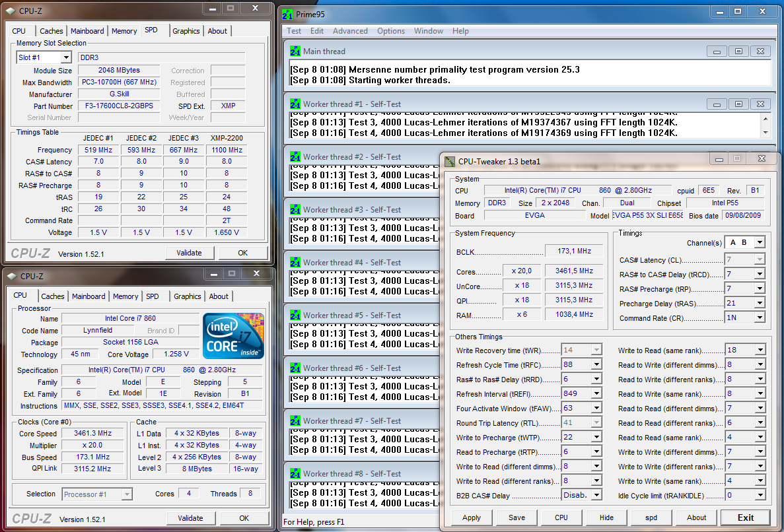This screenshot has height=532, width=784.
Task: Open Write to Read (same rank) dropdown
Action: coord(760,350)
